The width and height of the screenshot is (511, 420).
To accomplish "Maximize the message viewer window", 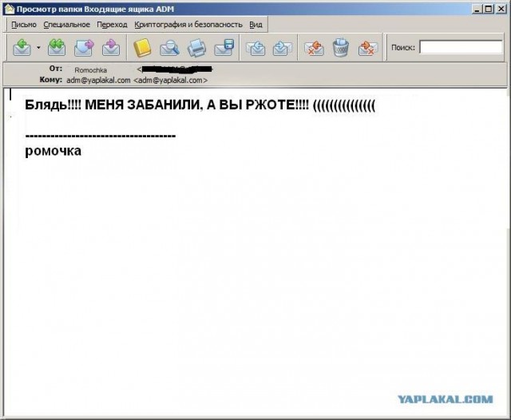I will coord(488,9).
